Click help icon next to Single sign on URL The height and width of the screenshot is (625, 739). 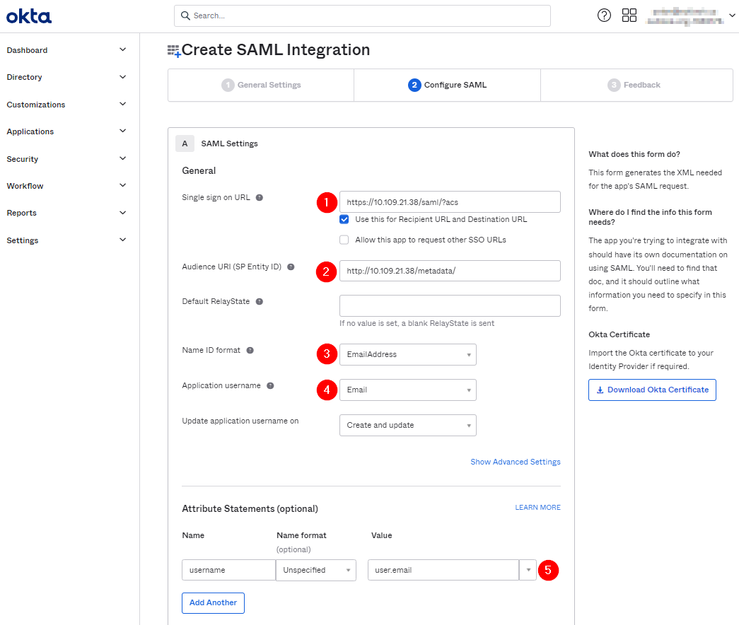click(x=259, y=197)
